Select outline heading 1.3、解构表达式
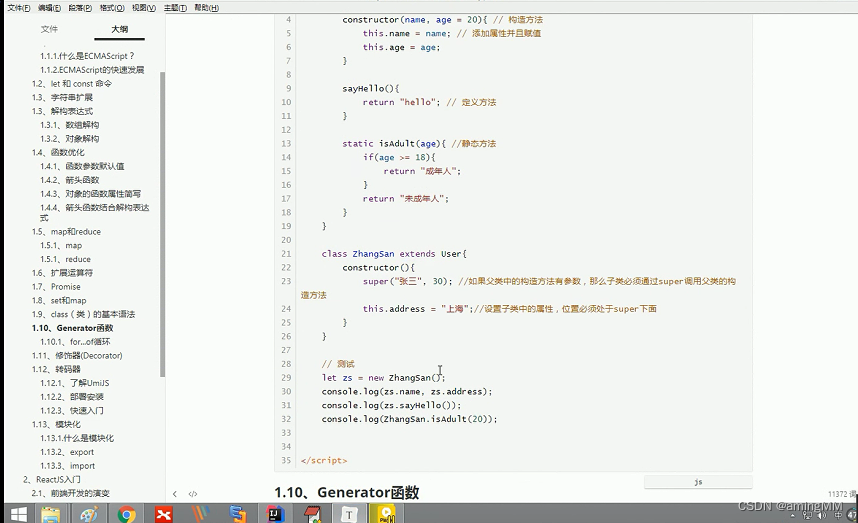Screen dimensions: 858x523 point(62,111)
